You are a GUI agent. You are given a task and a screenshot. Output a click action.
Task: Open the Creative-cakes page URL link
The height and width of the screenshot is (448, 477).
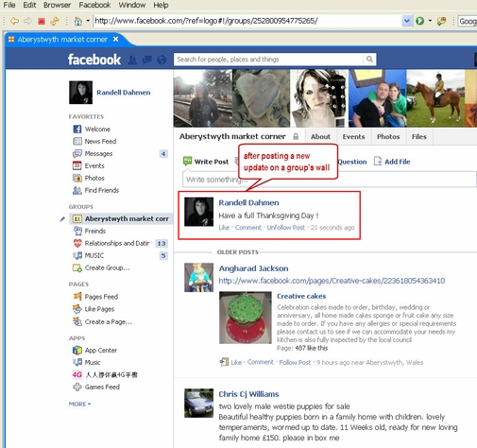(332, 281)
